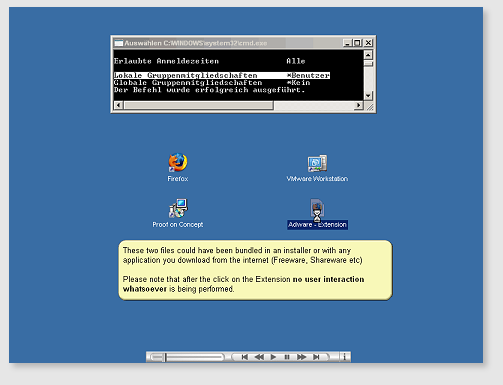Minimize the cmd.exe window
This screenshot has height=385, width=503.
pos(347,43)
